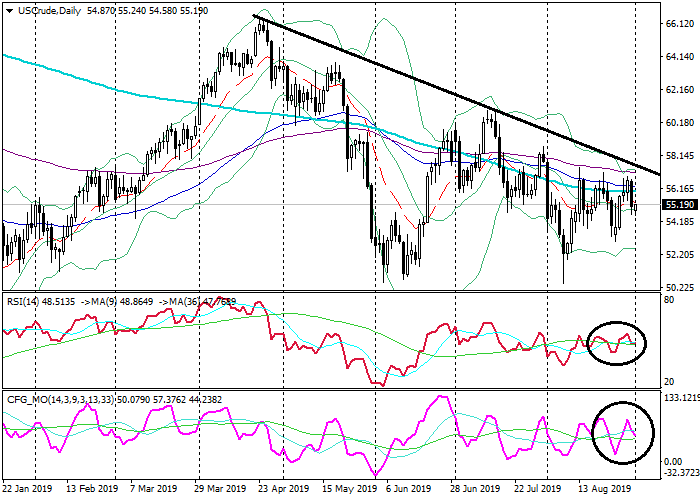Select the black ellipse on RSI panel

(617, 344)
